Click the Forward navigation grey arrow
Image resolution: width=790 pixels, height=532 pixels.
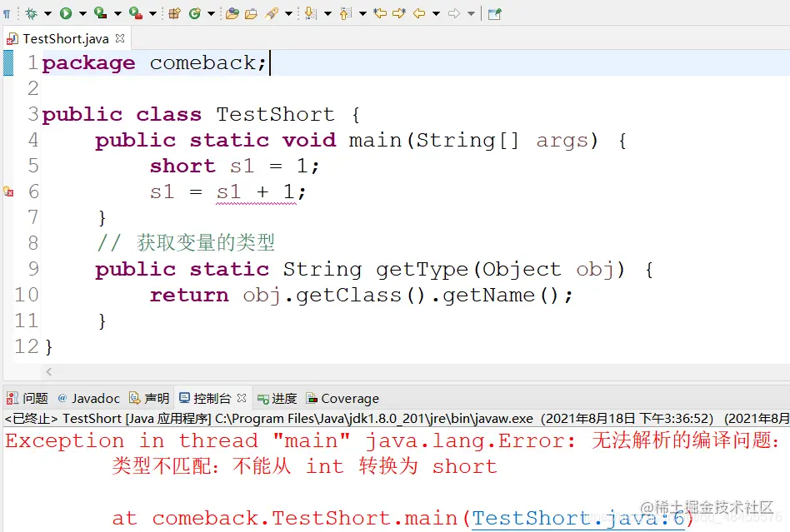(x=454, y=13)
